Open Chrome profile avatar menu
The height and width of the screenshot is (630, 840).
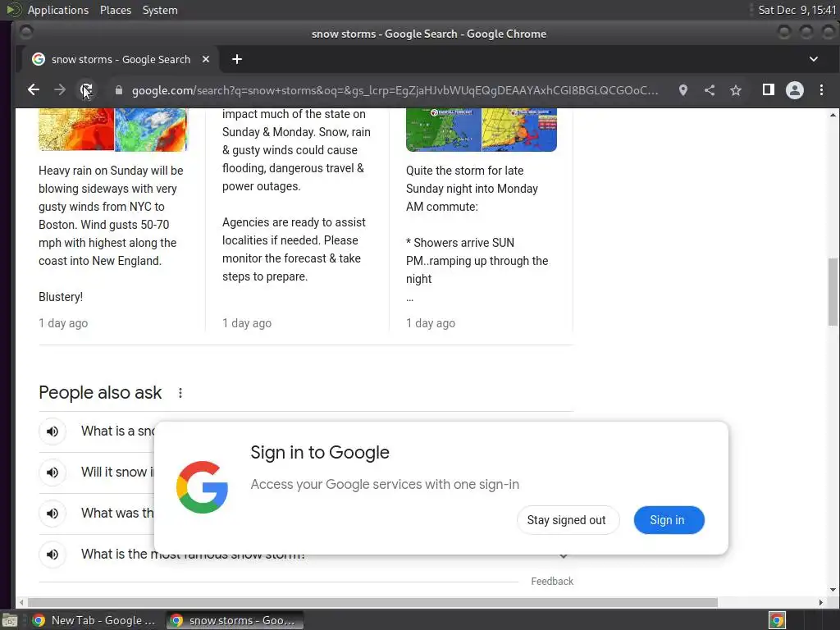[x=794, y=90]
